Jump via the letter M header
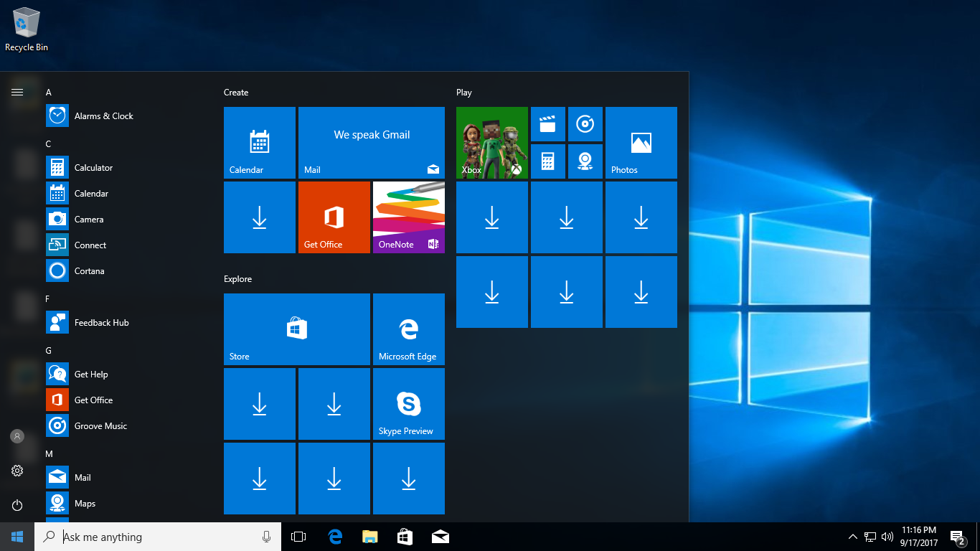 pos(49,454)
